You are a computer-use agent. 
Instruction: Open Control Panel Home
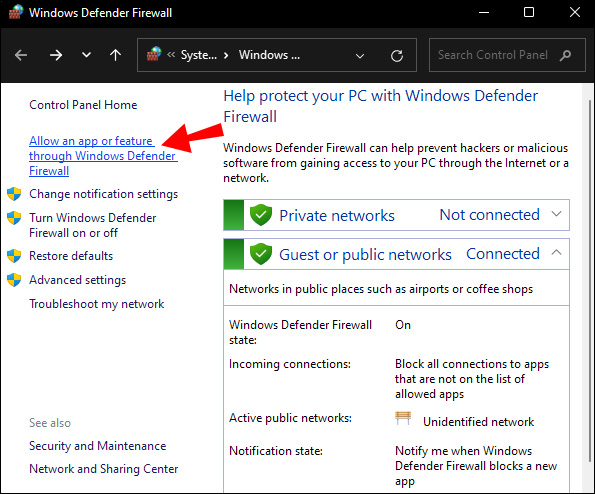point(83,105)
